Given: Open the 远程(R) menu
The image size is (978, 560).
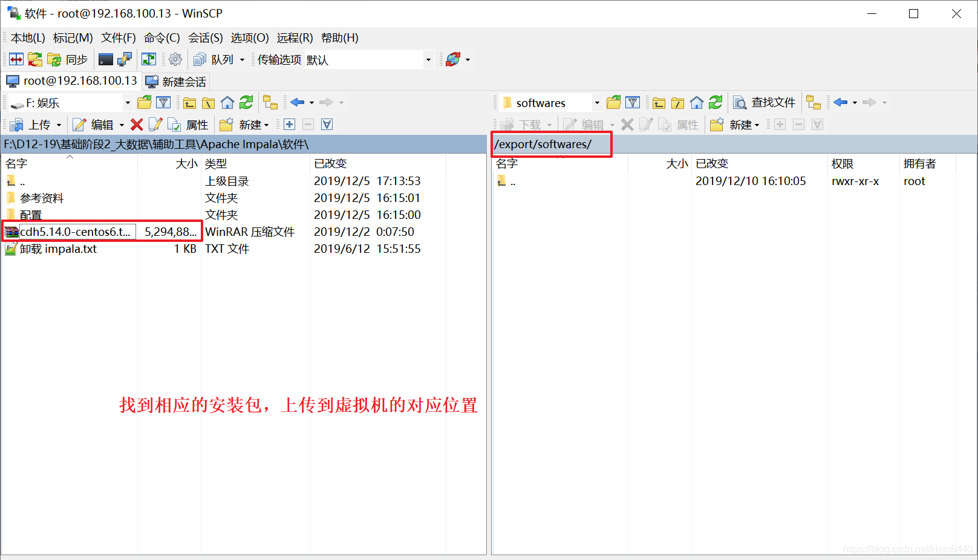Looking at the screenshot, I should click(295, 37).
